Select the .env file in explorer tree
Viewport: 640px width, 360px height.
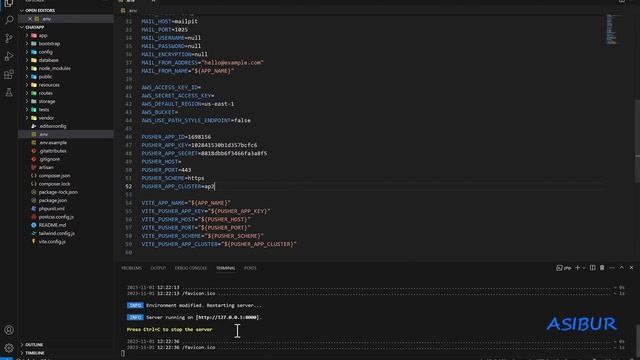tap(65, 134)
